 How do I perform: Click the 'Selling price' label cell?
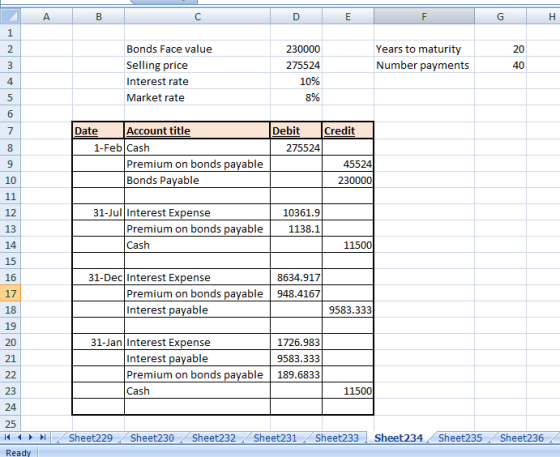(x=198, y=65)
